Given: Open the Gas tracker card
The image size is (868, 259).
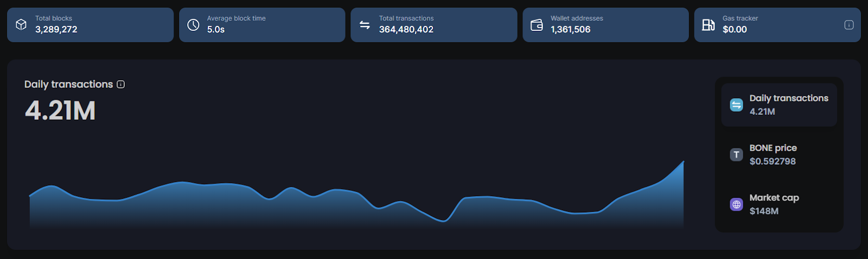Looking at the screenshot, I should click(x=777, y=24).
